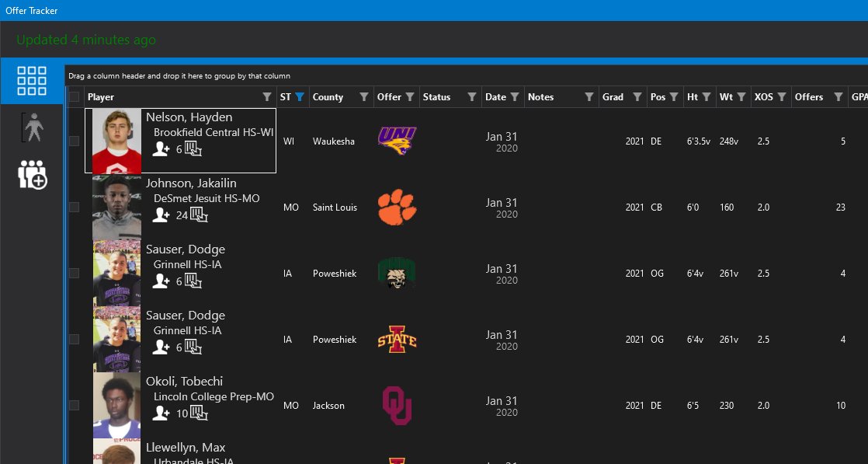Screen dimensions: 868x464
Task: Click the group-by drop area text
Action: tap(179, 76)
